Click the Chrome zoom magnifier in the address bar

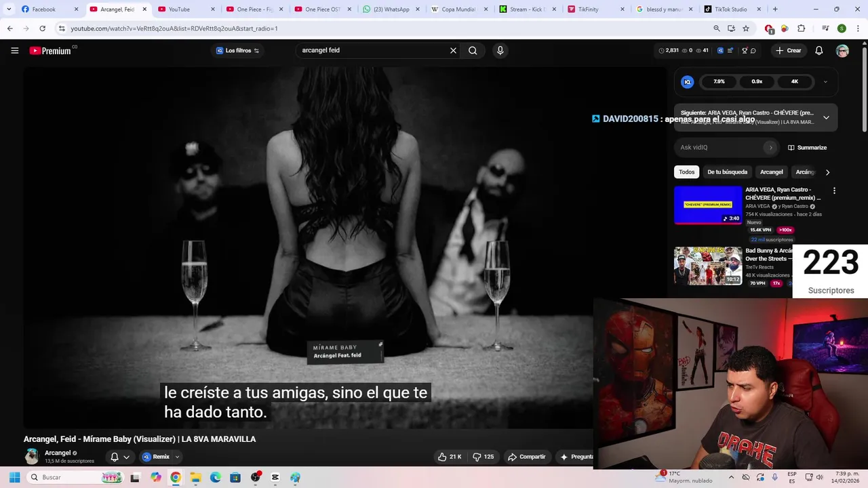point(717,28)
